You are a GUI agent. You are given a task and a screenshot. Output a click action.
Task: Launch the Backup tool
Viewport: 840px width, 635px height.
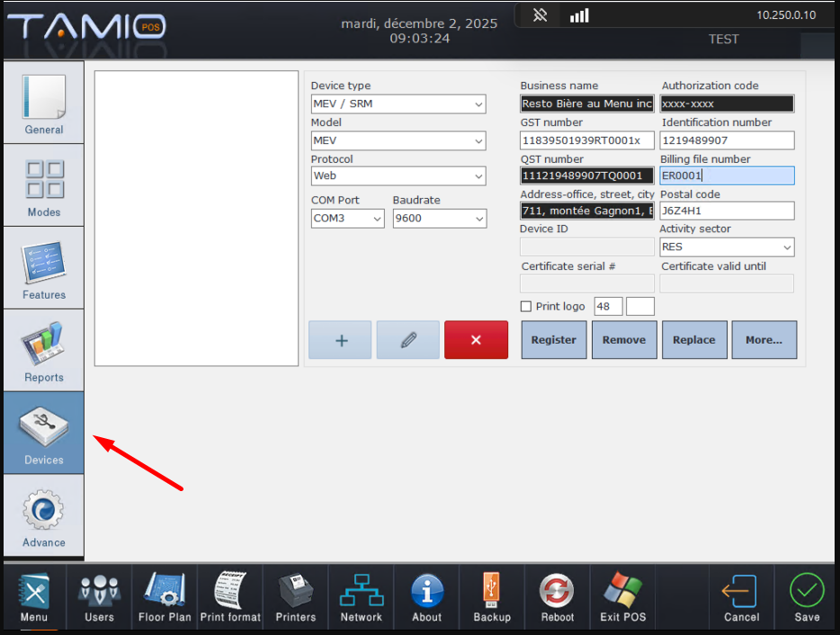[492, 597]
